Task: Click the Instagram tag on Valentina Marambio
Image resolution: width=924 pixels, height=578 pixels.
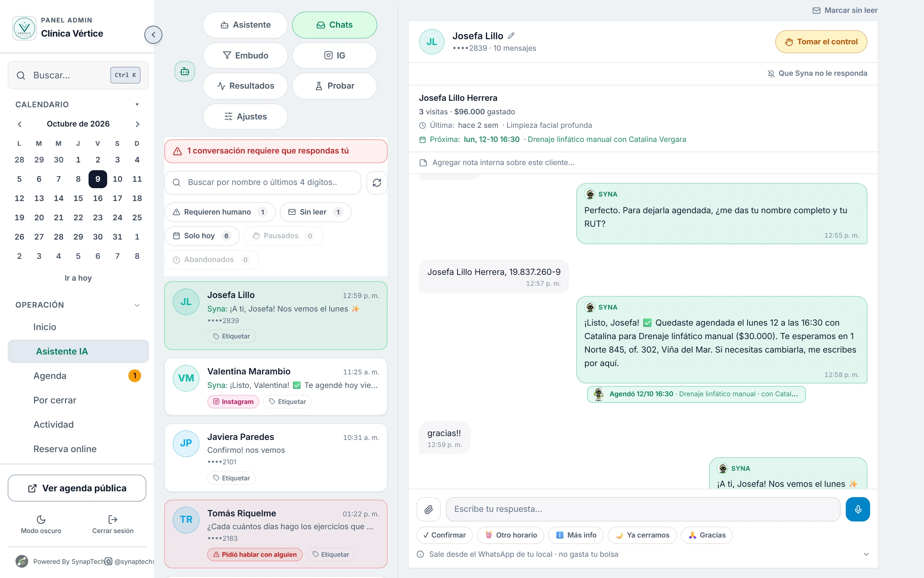Action: click(x=233, y=401)
